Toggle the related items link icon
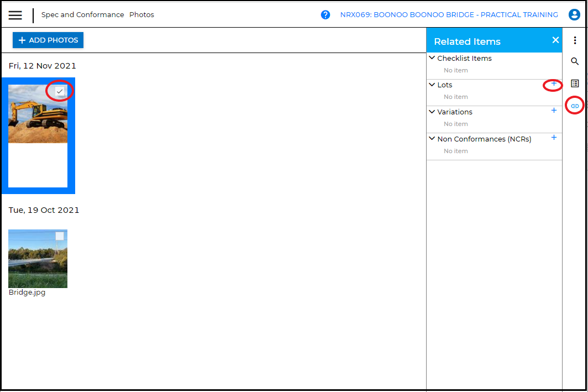 [x=575, y=106]
